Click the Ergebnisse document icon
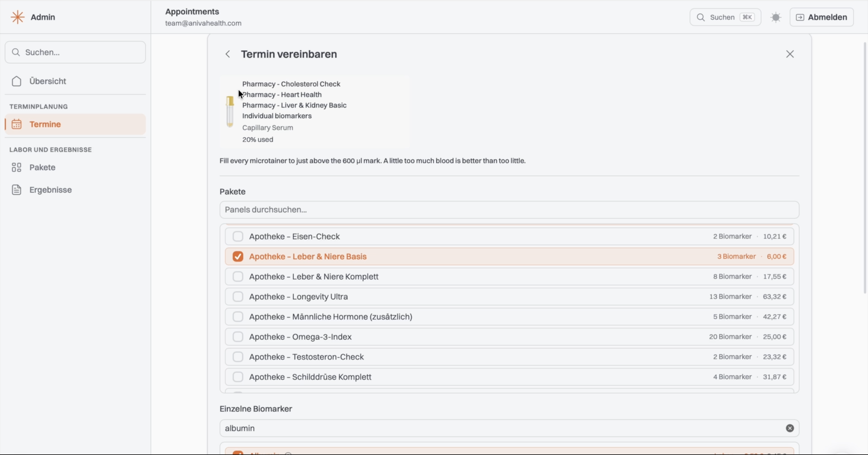 17,190
